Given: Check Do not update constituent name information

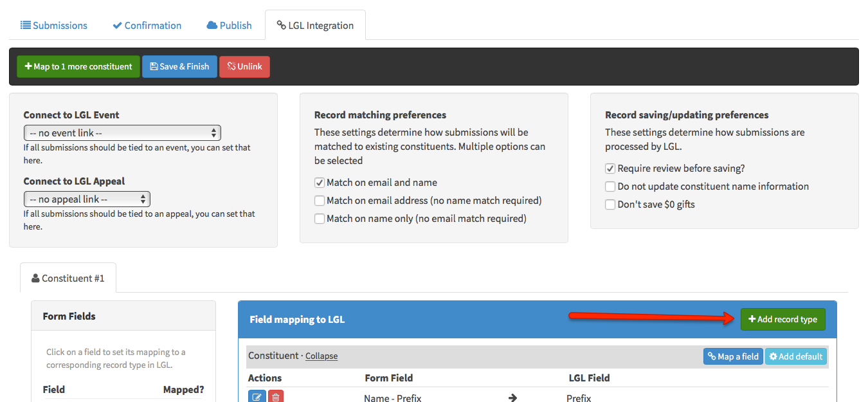Looking at the screenshot, I should point(610,187).
